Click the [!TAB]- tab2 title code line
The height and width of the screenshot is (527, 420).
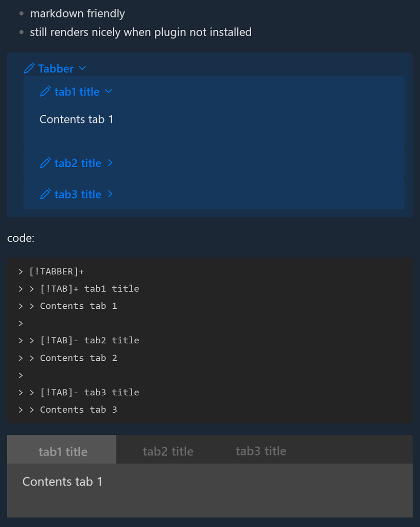pos(90,340)
